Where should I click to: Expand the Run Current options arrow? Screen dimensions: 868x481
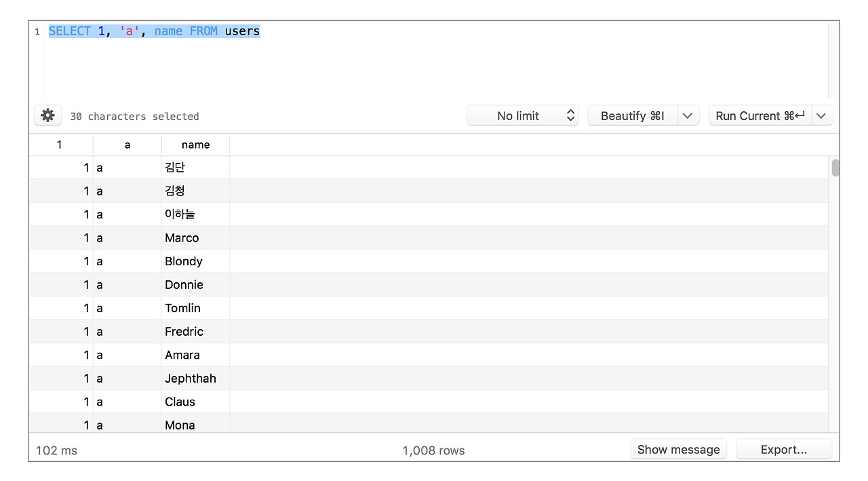click(821, 116)
